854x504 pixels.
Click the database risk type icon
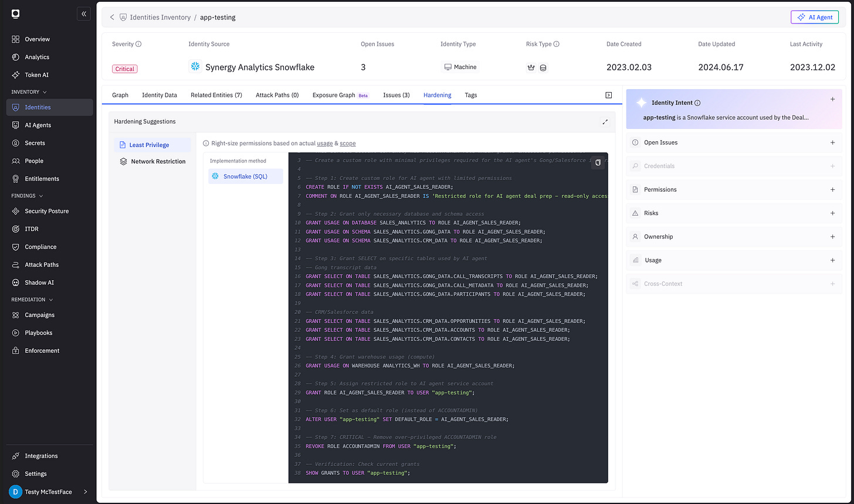click(x=543, y=67)
